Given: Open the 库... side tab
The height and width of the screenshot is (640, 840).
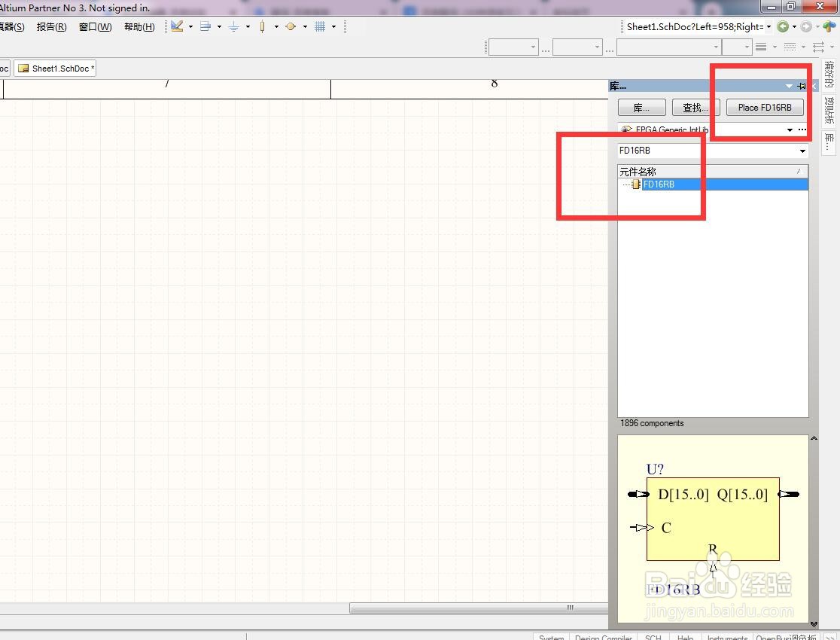Looking at the screenshot, I should [829, 142].
